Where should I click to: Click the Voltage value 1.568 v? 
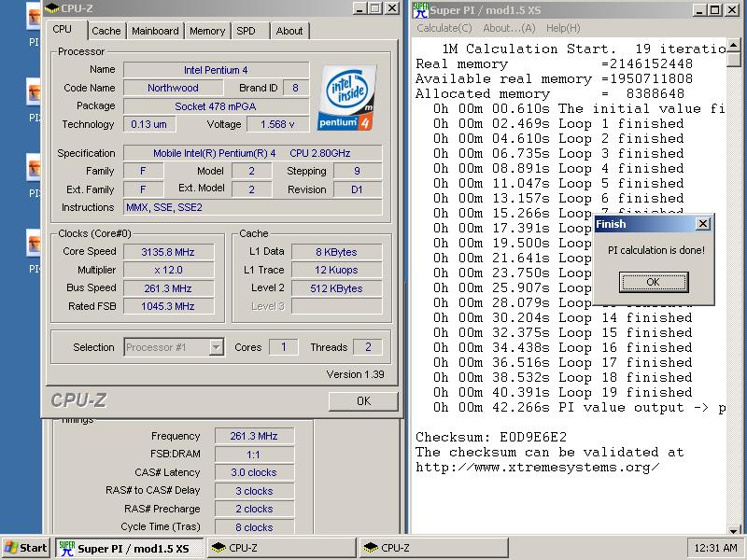click(277, 124)
